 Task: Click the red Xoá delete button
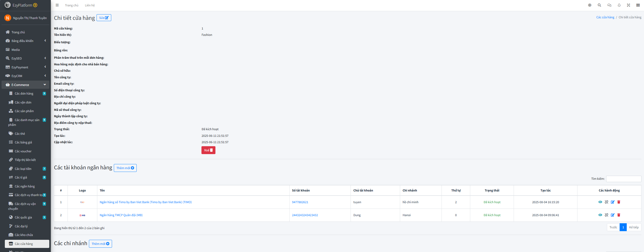pos(208,150)
